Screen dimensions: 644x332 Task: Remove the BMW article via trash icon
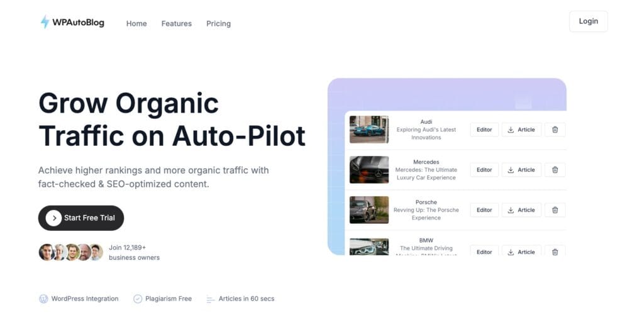pyautogui.click(x=555, y=252)
